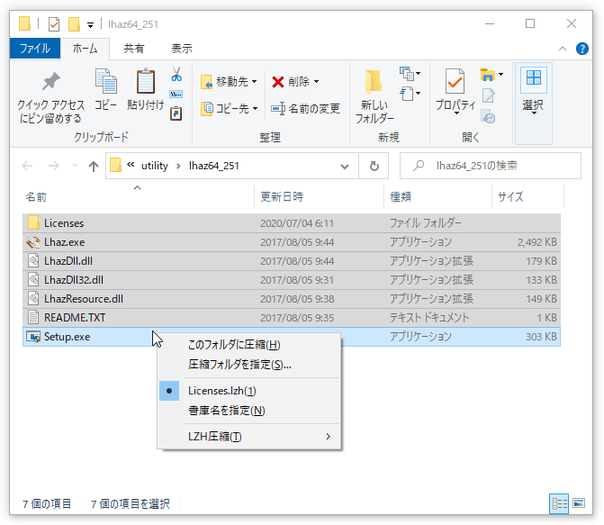Click the Paste clipboard icon
The width and height of the screenshot is (604, 525).
146,81
